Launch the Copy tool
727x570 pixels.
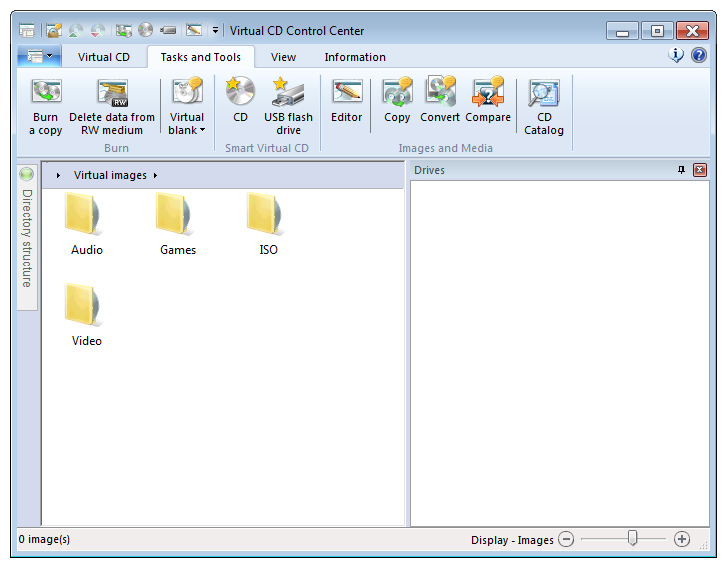(x=397, y=100)
